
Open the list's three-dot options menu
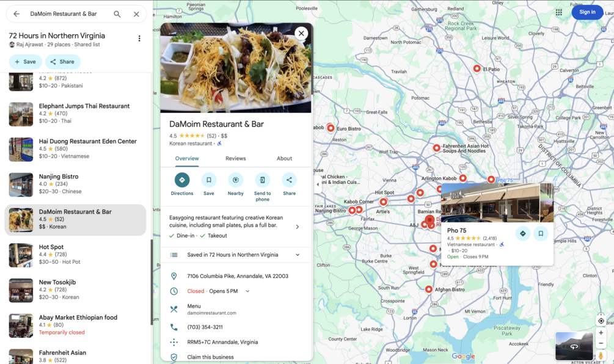(139, 38)
